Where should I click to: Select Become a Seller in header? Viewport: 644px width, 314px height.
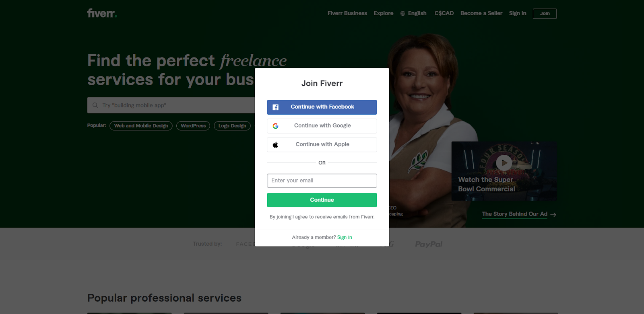click(481, 13)
